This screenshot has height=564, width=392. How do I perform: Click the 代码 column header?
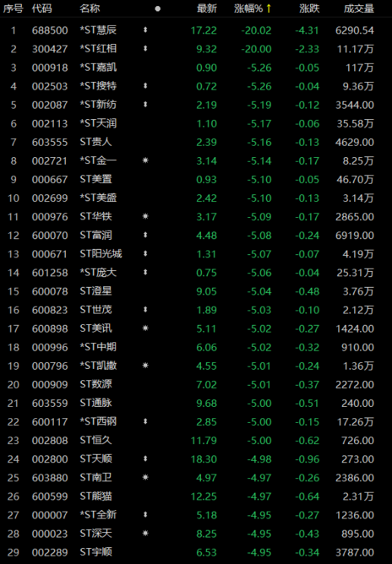pos(42,8)
